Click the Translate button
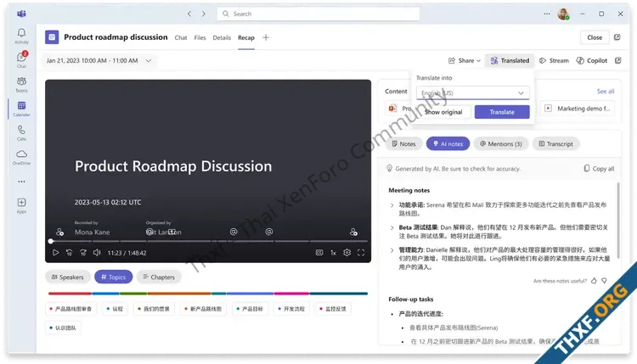Viewport: 637px width, 364px height. [x=502, y=112]
